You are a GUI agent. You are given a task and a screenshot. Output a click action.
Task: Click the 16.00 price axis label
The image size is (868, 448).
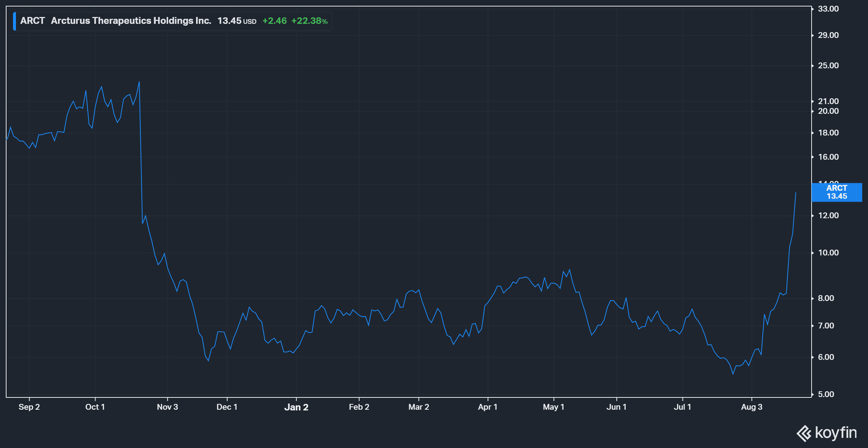(828, 157)
